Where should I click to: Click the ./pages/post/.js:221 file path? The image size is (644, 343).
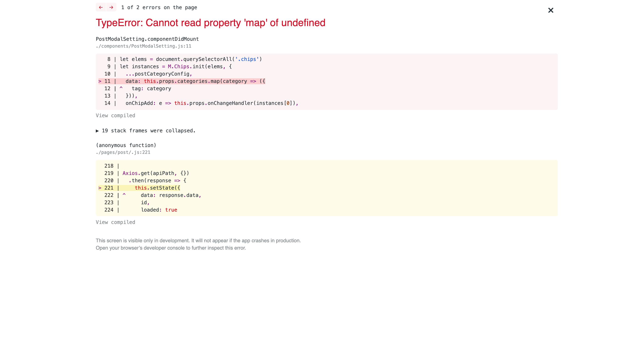(x=123, y=152)
